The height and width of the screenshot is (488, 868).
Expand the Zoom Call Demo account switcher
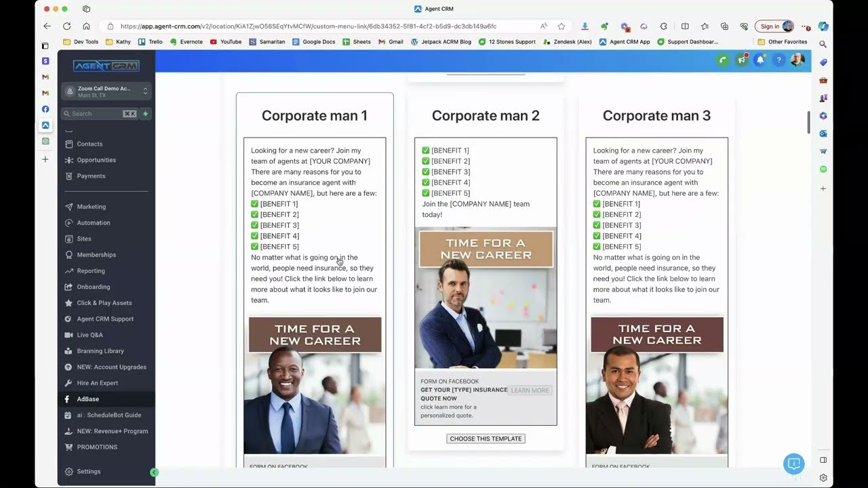106,91
